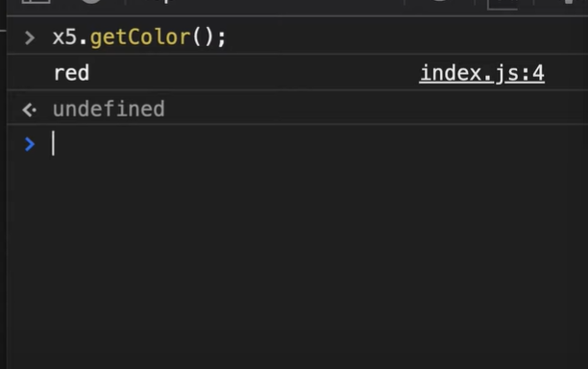Open console settings at the toolbar's right edge
The image size is (588, 369).
point(569,2)
